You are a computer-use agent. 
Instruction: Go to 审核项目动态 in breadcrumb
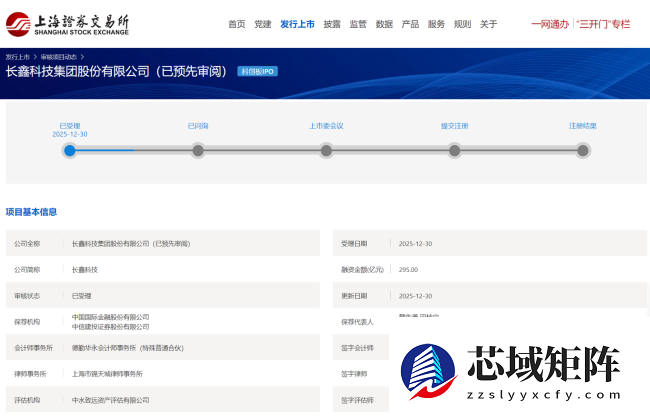tap(58, 57)
